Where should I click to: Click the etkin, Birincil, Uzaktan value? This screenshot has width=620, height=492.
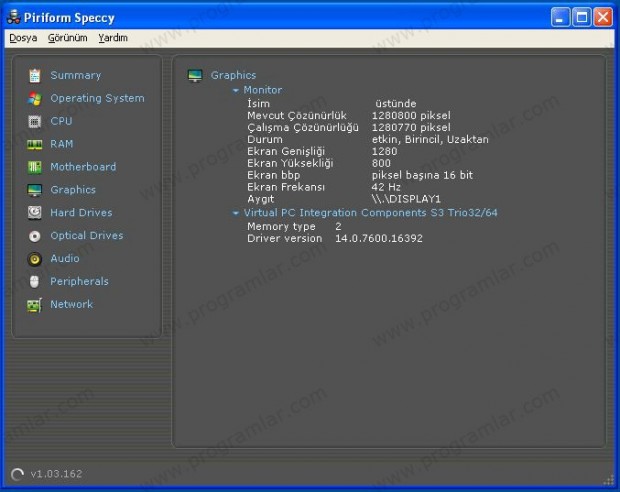pyautogui.click(x=430, y=140)
